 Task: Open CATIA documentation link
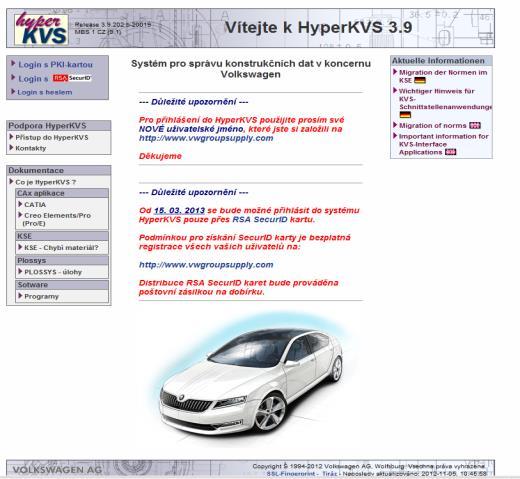(x=35, y=204)
